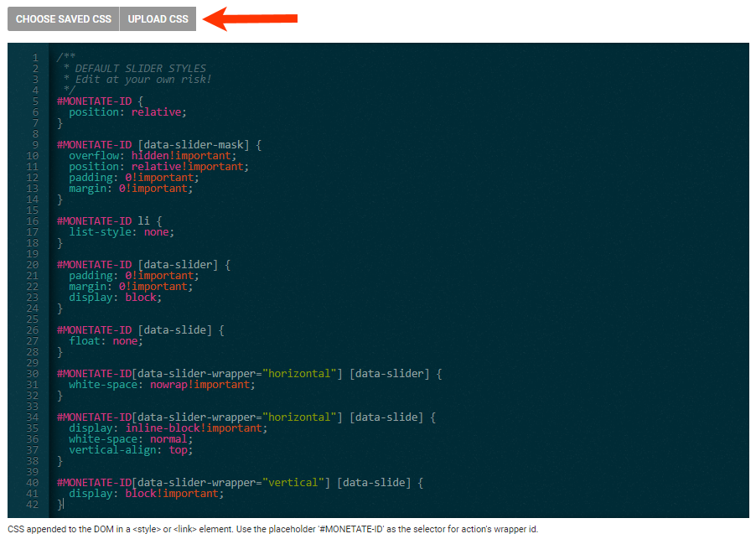Click 'vertical-align: top;' declaration
This screenshot has height=539, width=756.
tap(131, 450)
